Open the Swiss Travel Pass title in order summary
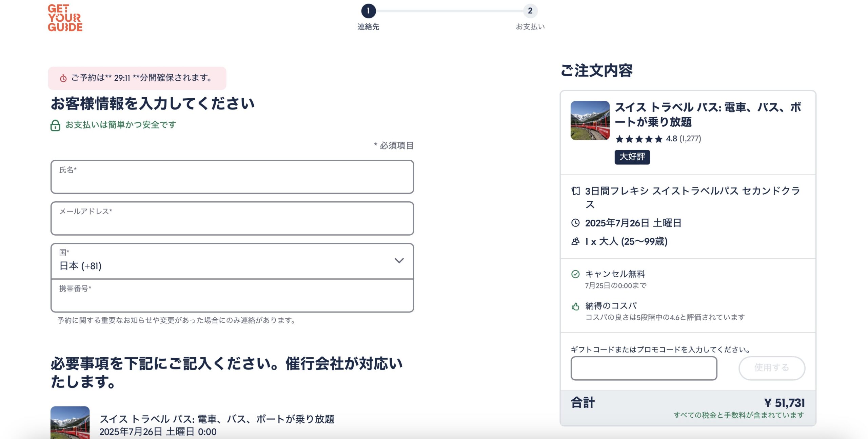 pos(708,115)
